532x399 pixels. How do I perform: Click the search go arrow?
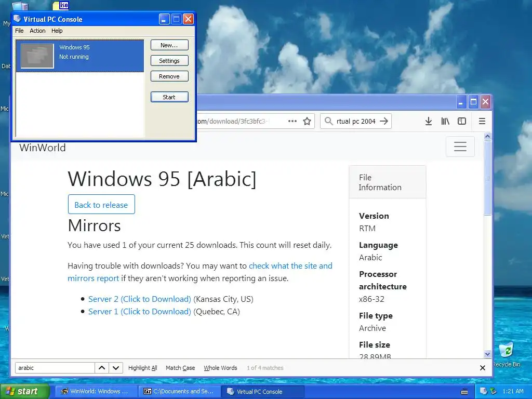coord(384,121)
